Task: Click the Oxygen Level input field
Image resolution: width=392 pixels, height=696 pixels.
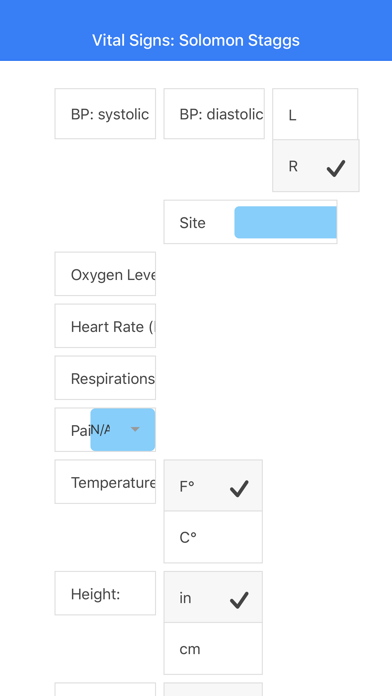Action: [x=105, y=274]
